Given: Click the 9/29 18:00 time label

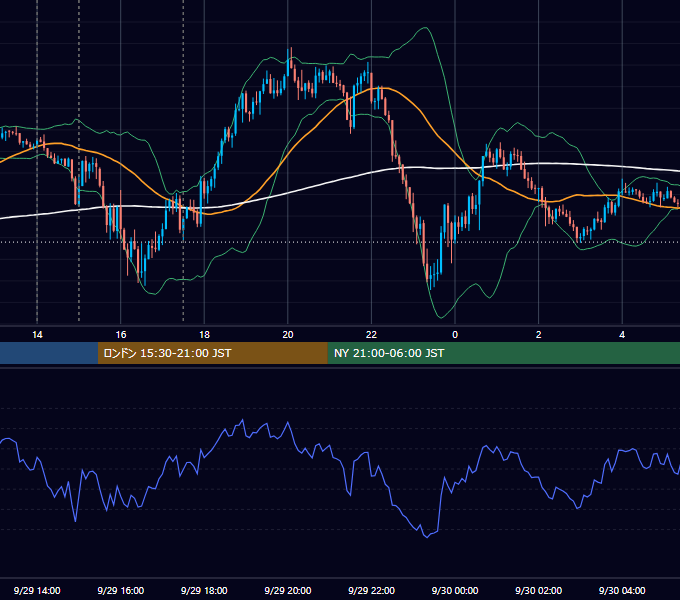Looking at the screenshot, I should 204,590.
